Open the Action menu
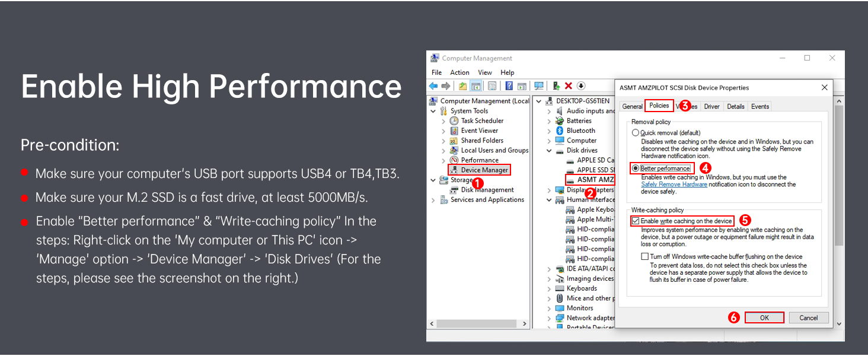The width and height of the screenshot is (868, 356). click(x=459, y=72)
